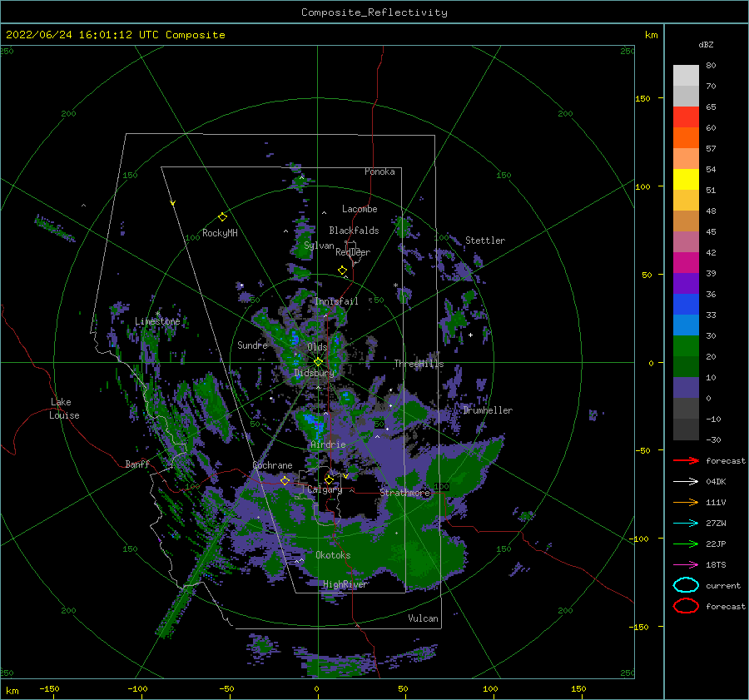Select the Airdrie label
Image resolution: width=749 pixels, height=700 pixels.
point(328,444)
